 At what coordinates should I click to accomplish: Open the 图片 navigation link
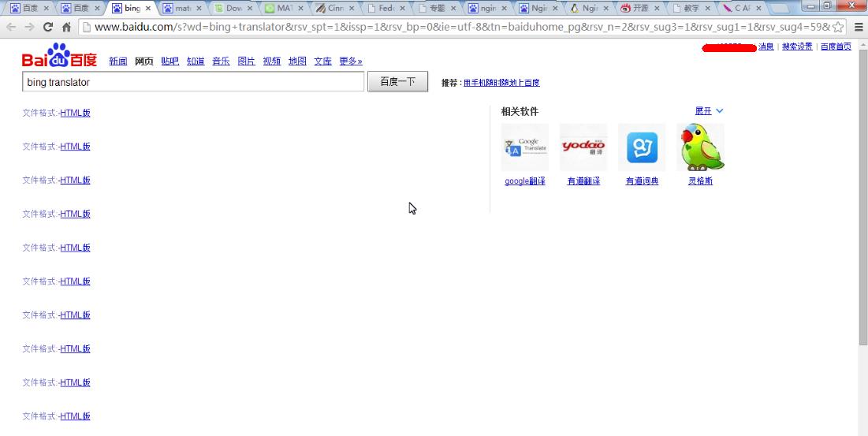(x=246, y=61)
